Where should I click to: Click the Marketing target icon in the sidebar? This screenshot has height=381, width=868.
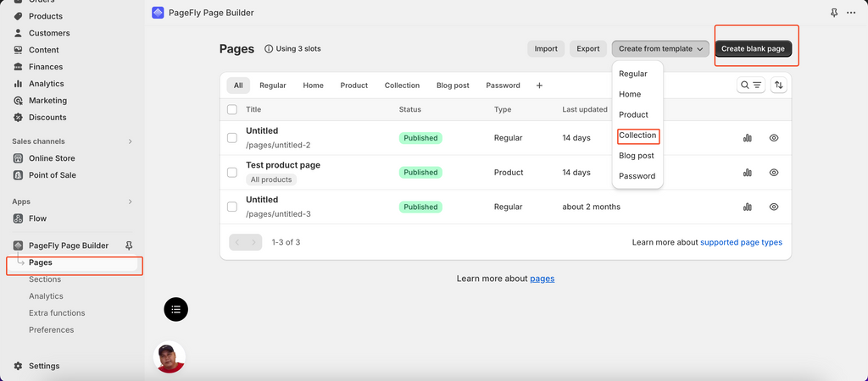tap(19, 101)
